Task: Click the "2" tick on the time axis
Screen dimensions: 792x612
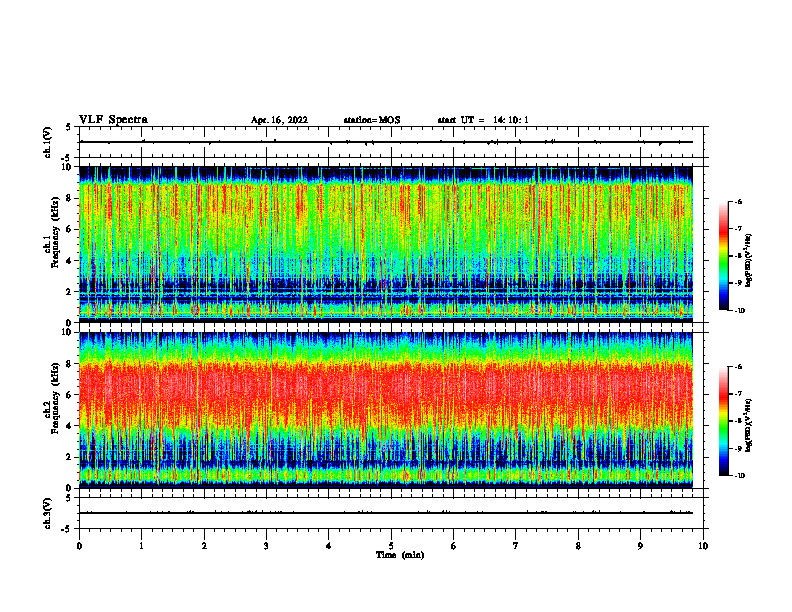Action: (204, 546)
